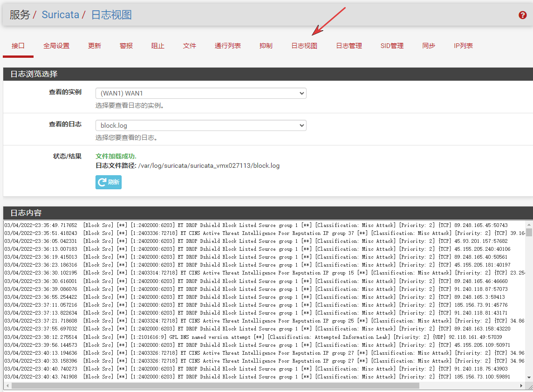Screen dimensions: 533x392
Task: Switch to the 通行列表 tab
Action: point(228,46)
